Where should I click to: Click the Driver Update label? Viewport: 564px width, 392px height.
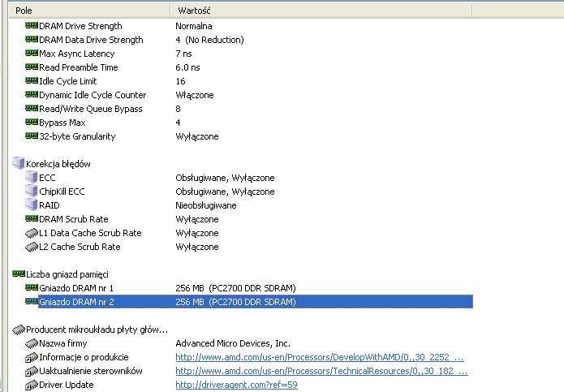(x=67, y=385)
